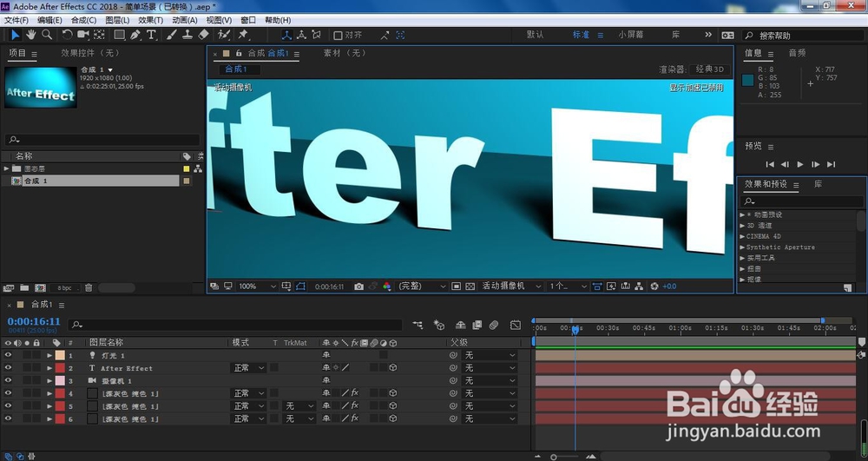Select the Zoom magnifier tool

click(47, 35)
